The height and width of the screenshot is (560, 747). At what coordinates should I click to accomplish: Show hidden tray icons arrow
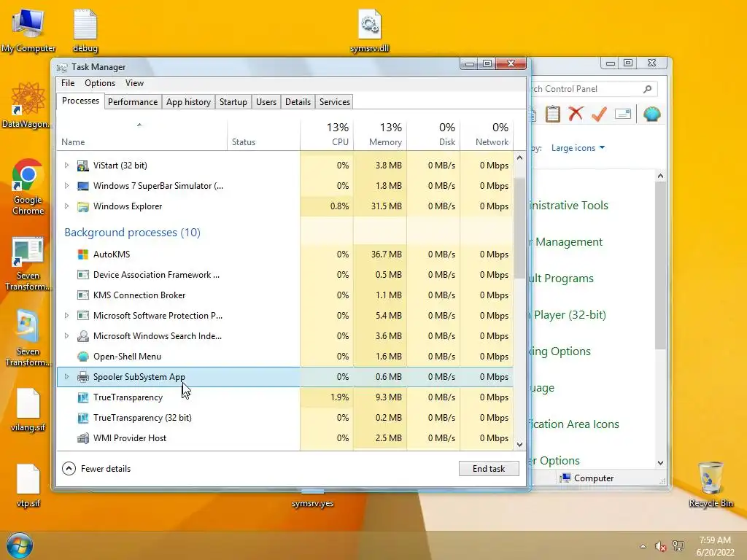643,546
